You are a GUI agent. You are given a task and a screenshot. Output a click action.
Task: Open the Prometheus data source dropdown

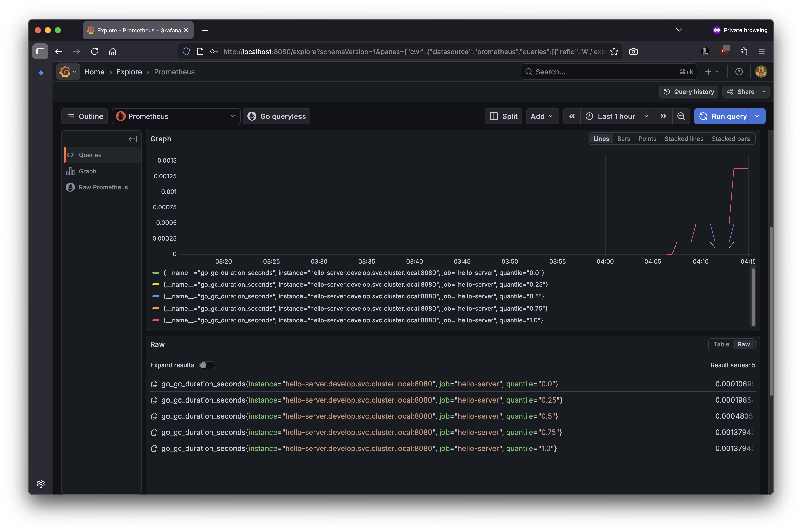(176, 116)
